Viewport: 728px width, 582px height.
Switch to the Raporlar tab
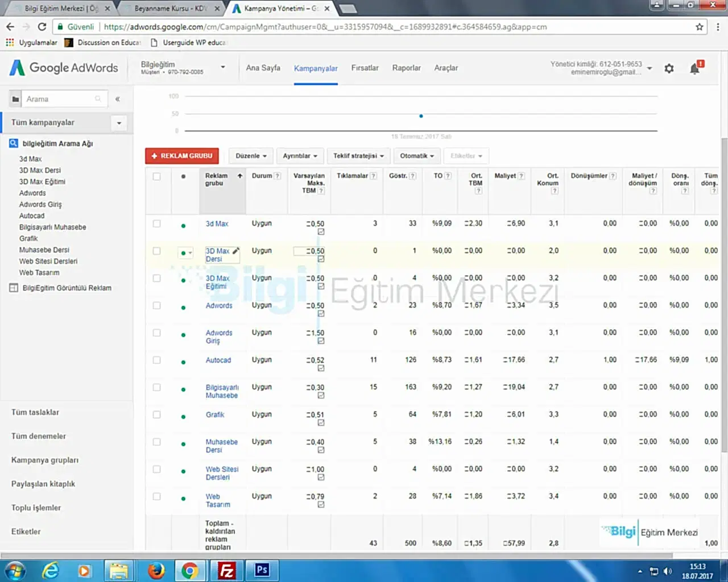click(406, 68)
